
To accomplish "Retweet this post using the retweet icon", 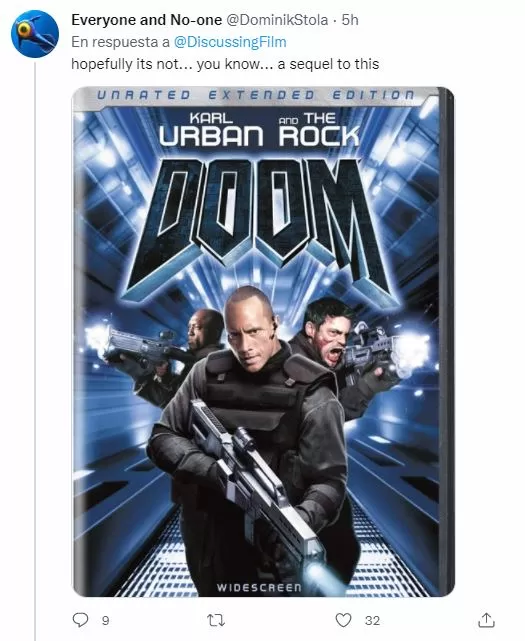I will pos(216,621).
